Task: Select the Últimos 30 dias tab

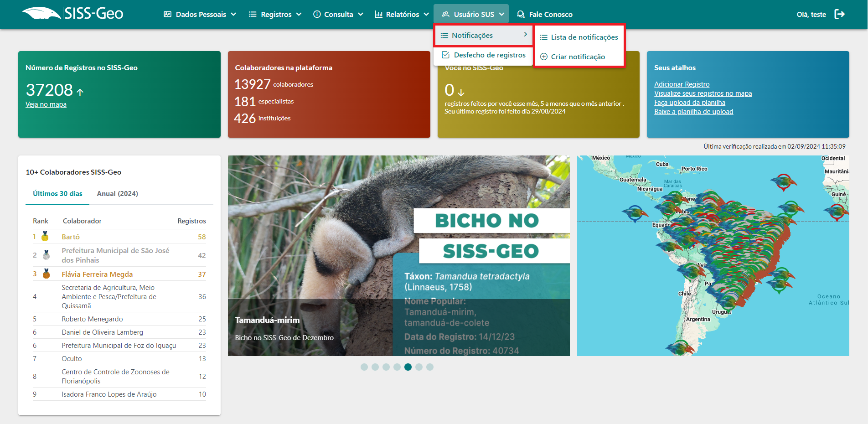Action: (x=57, y=194)
